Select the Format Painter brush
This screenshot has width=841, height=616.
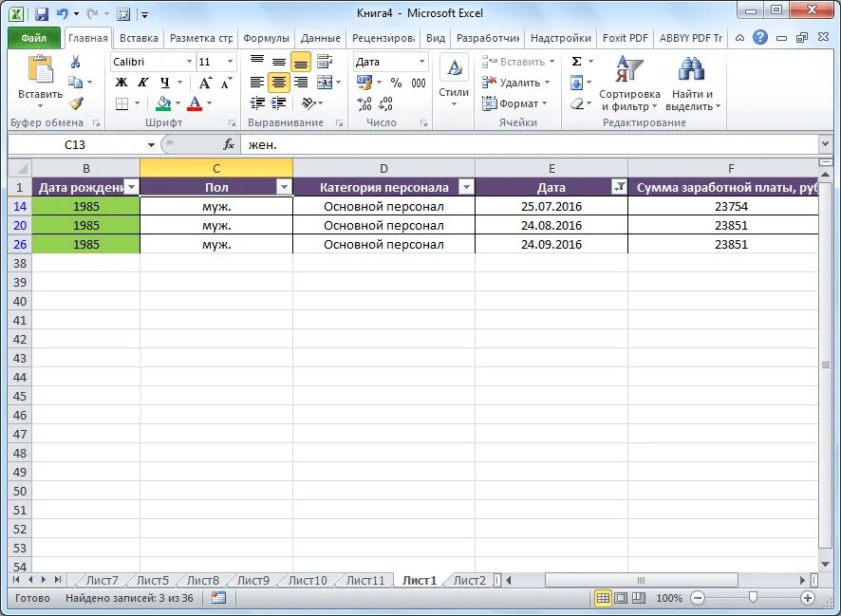tap(76, 103)
